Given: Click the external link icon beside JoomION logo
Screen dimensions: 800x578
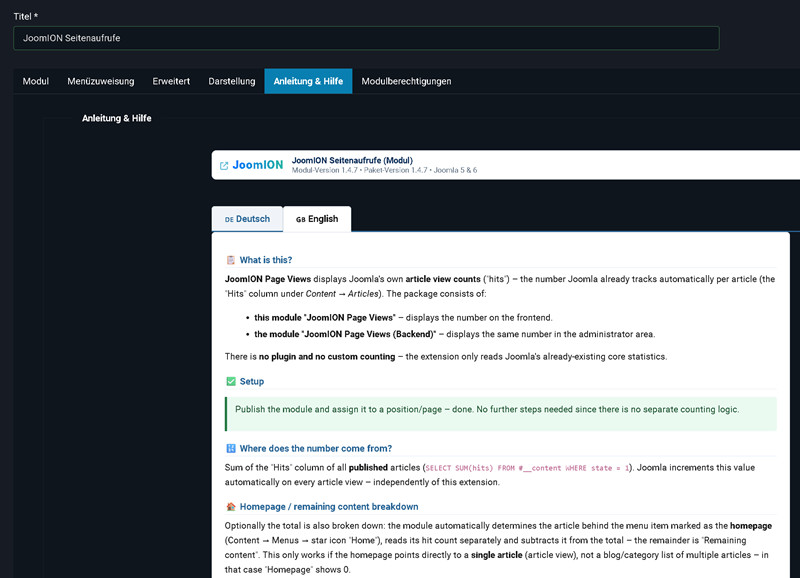Looking at the screenshot, I should (223, 165).
